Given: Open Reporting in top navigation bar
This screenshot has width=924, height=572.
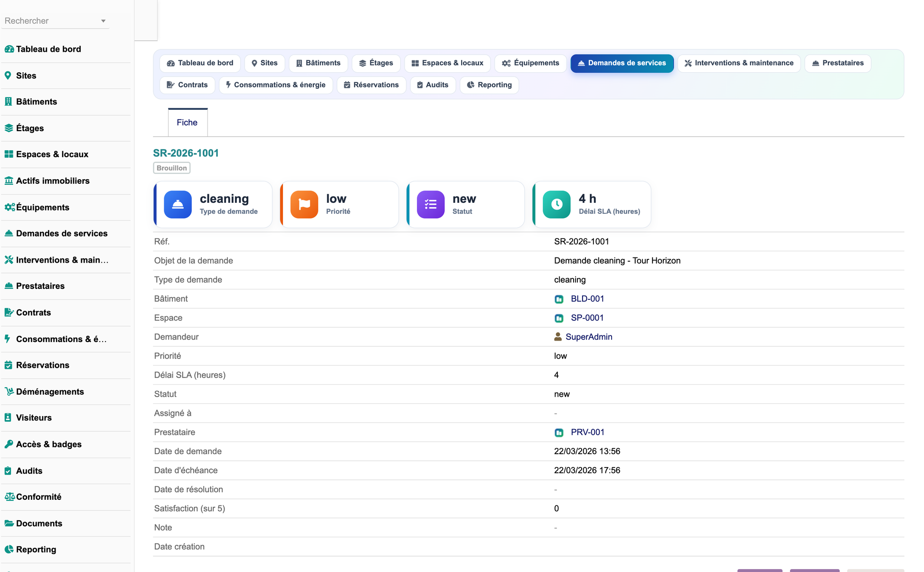Looking at the screenshot, I should click(x=489, y=85).
